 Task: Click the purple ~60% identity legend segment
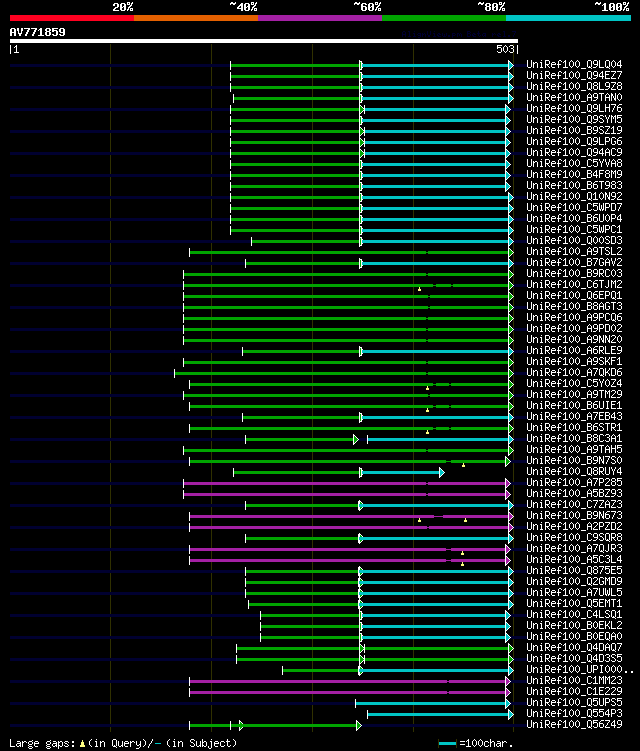pyautogui.click(x=320, y=18)
